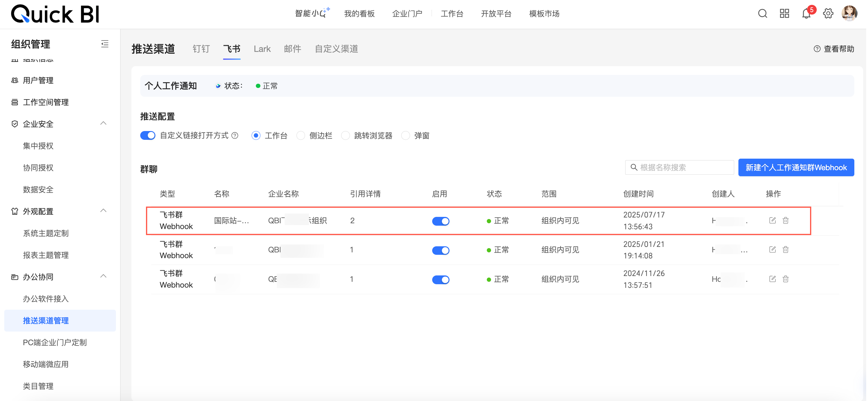Open 数据安全 in sidebar
This screenshot has width=868, height=401.
(x=38, y=190)
